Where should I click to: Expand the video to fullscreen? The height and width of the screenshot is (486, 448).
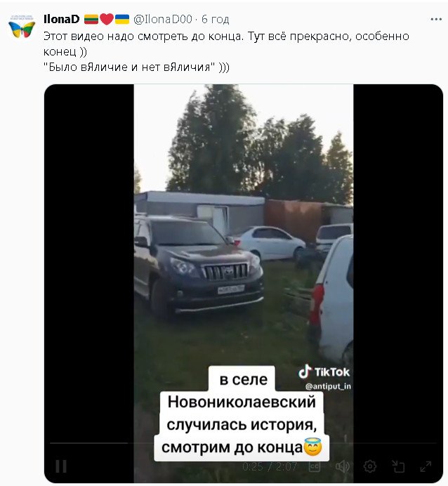pyautogui.click(x=426, y=466)
